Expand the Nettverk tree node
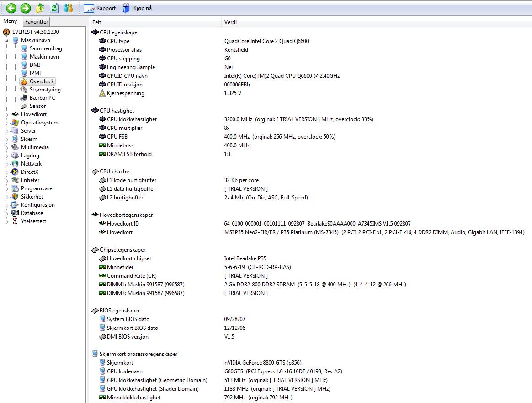This screenshot has height=403, width=532. click(x=7, y=164)
